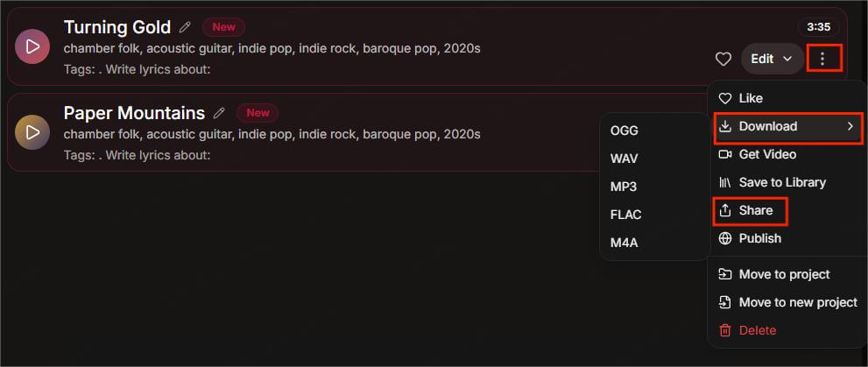Choose MP3 download format
The width and height of the screenshot is (868, 367).
coord(624,187)
